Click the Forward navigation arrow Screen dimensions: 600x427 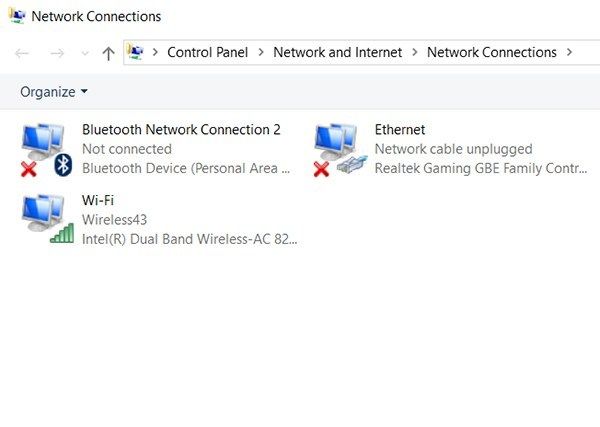[57, 53]
